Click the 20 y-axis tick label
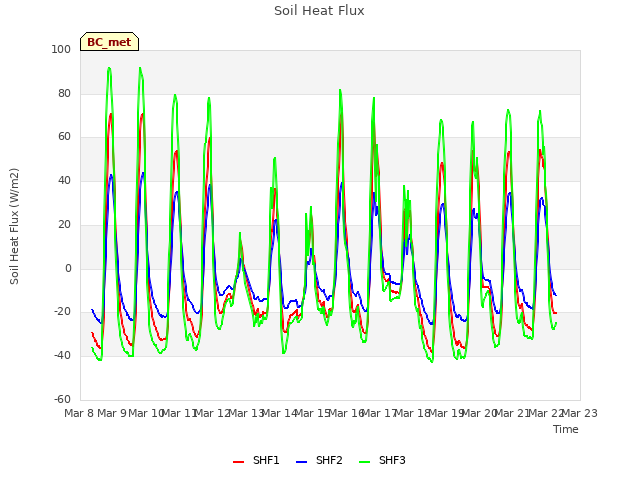Image resolution: width=640 pixels, height=480 pixels. click(64, 224)
